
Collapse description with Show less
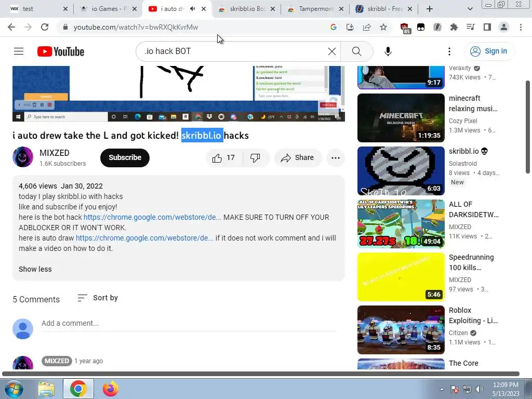(x=35, y=269)
